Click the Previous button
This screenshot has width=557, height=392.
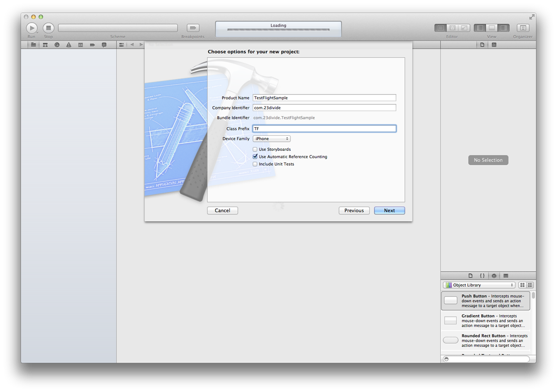tap(354, 211)
